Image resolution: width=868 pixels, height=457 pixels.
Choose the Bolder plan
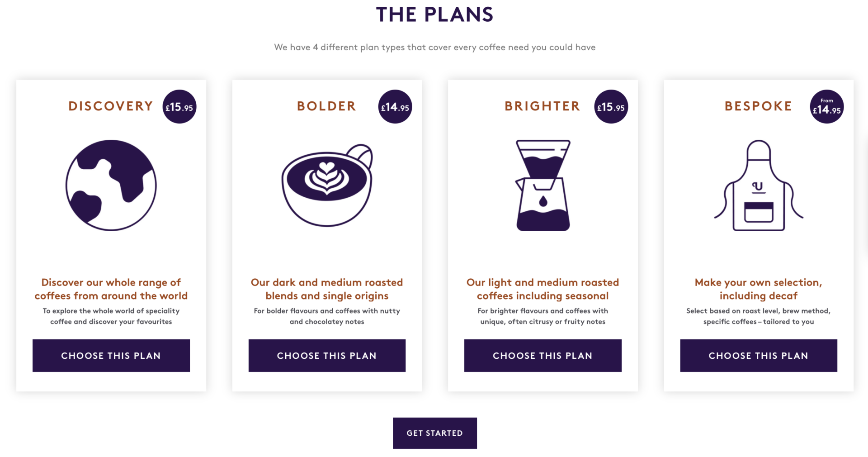click(327, 356)
